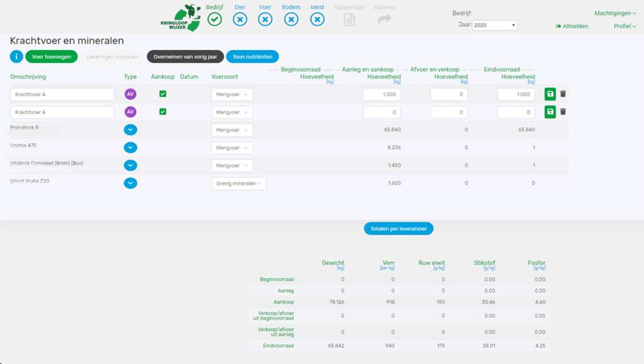Go to the Mest step
Screen dimensions: 644x364
(318, 20)
